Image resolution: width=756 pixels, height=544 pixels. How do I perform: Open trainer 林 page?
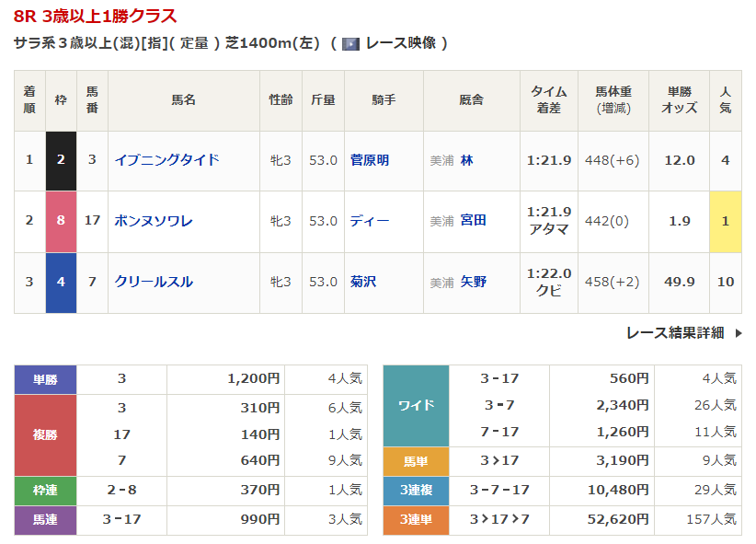[467, 160]
